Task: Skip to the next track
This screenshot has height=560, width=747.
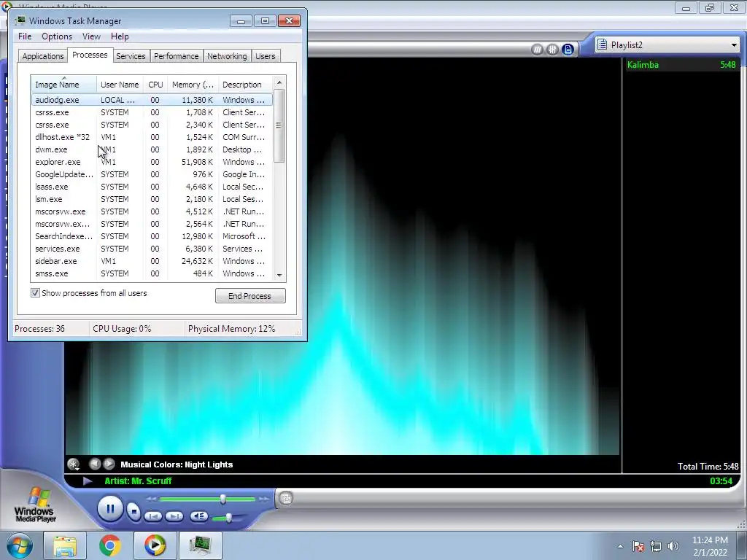Action: point(174,516)
